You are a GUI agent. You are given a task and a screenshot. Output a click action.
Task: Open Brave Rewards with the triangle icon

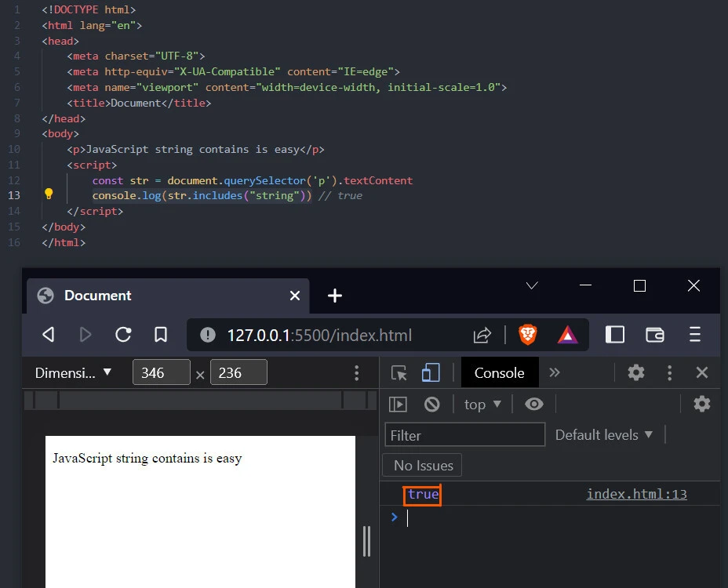point(566,334)
